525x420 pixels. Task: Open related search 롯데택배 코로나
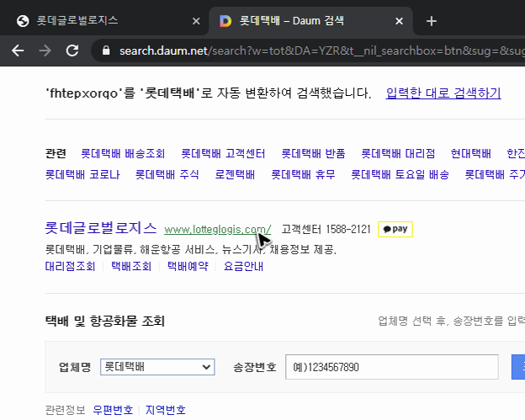pos(82,174)
